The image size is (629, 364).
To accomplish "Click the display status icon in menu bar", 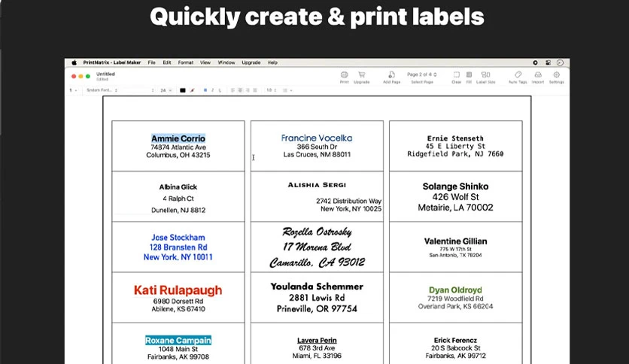I will [548, 62].
